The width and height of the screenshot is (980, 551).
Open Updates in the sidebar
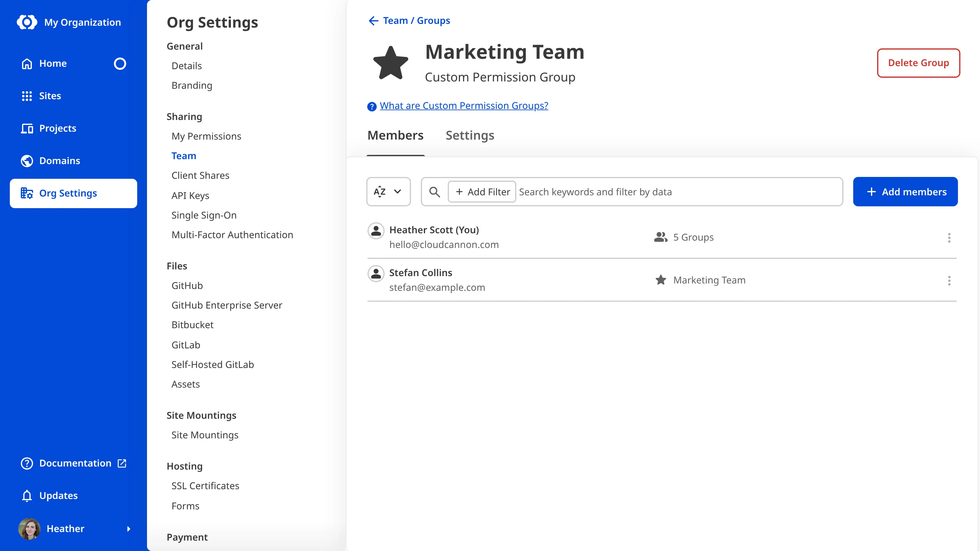[73, 496]
